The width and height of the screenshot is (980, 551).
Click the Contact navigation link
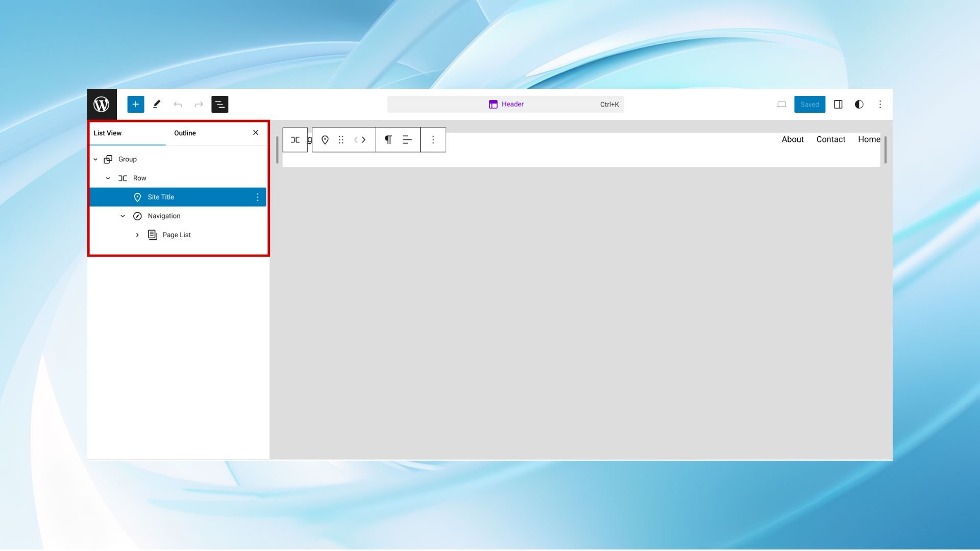[x=830, y=139]
